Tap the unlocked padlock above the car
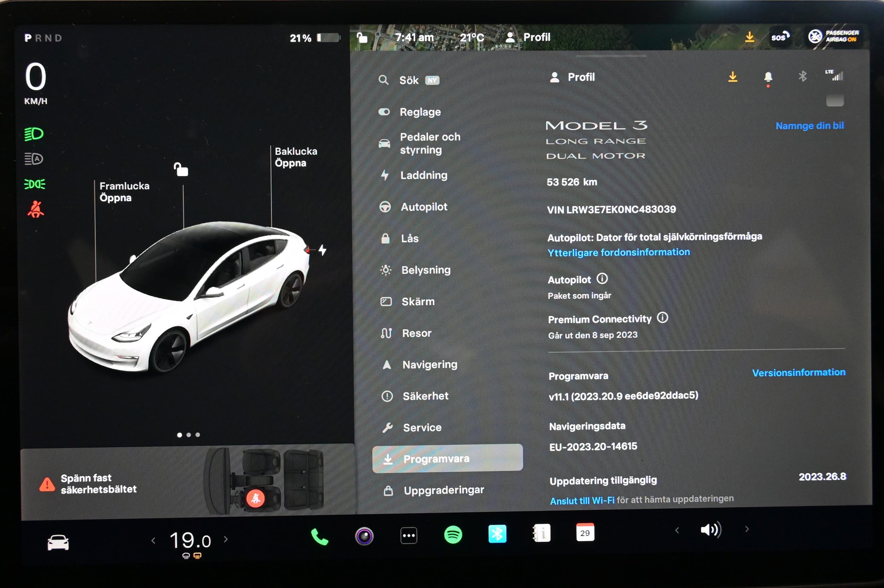 click(181, 169)
